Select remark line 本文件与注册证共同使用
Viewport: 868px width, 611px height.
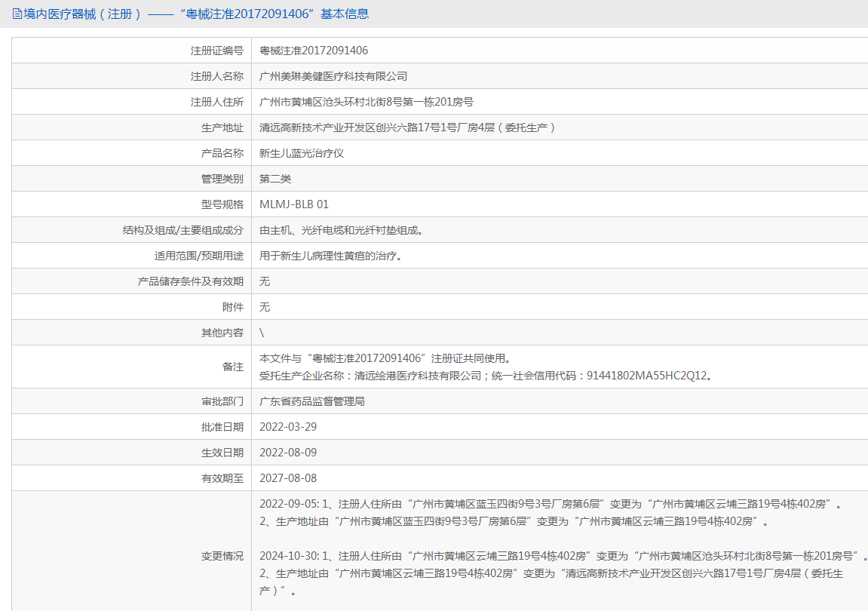385,358
